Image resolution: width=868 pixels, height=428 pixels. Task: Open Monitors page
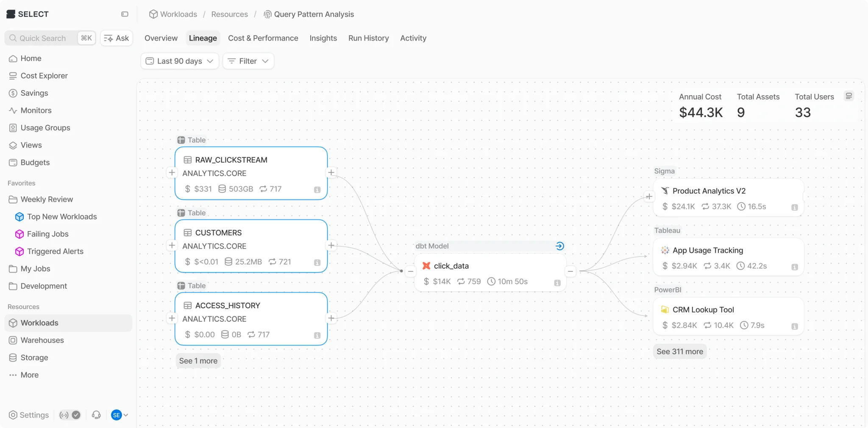[68, 110]
